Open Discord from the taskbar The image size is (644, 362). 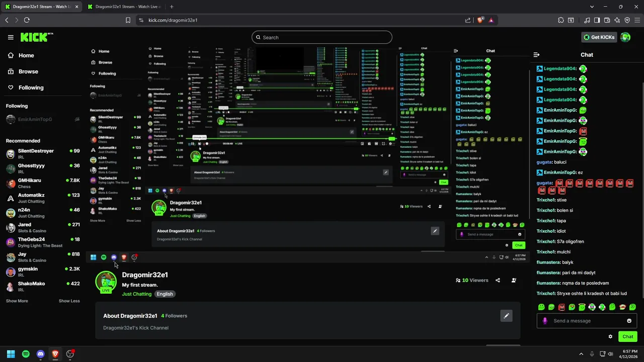tap(40, 354)
